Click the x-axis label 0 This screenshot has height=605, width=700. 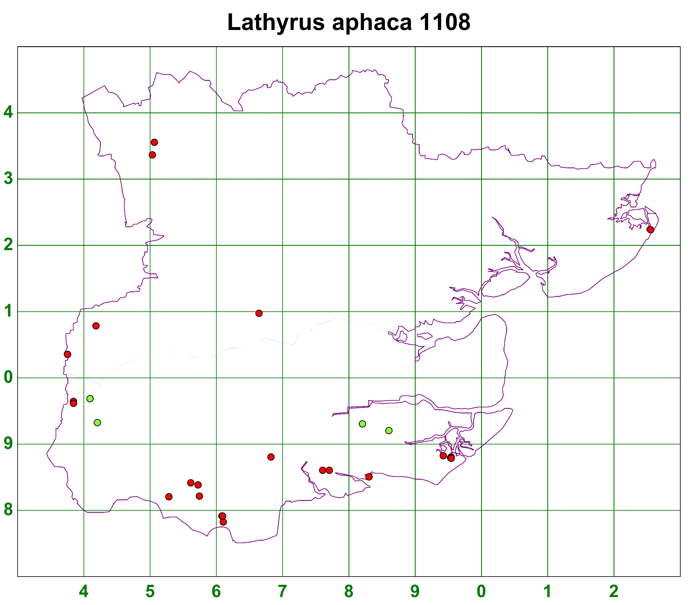click(481, 591)
